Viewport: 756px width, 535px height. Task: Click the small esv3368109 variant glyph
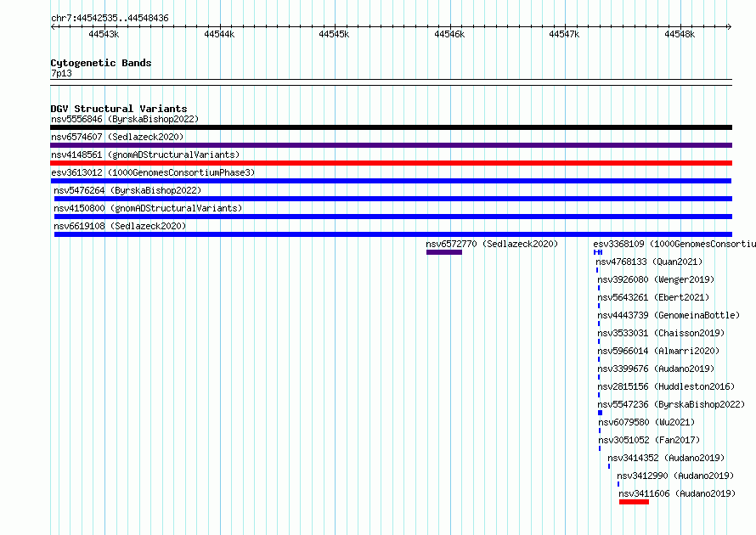[598, 252]
